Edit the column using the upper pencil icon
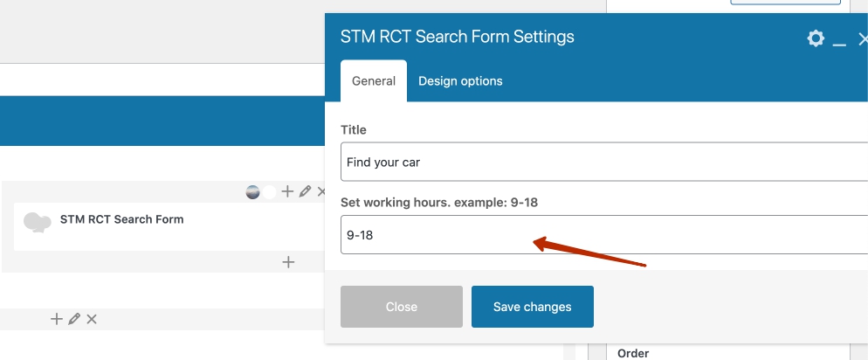This screenshot has height=360, width=868. tap(305, 191)
